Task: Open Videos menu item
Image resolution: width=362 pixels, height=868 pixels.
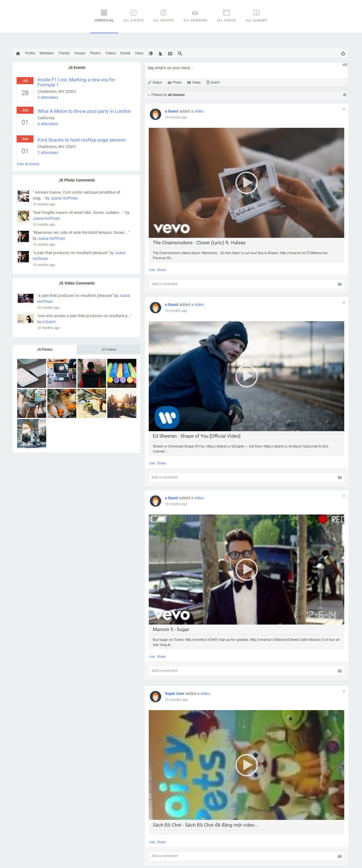Action: [110, 53]
